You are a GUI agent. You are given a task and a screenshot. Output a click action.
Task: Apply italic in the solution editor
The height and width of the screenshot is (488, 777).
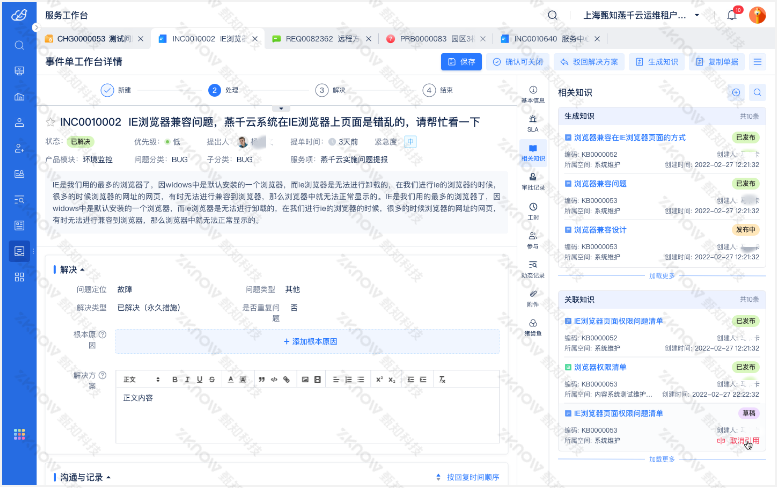pyautogui.click(x=187, y=380)
